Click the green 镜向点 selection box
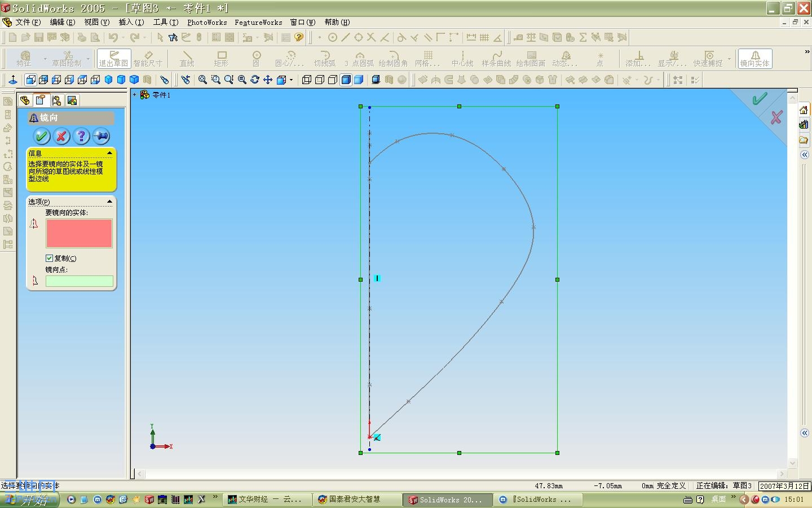 pos(79,281)
